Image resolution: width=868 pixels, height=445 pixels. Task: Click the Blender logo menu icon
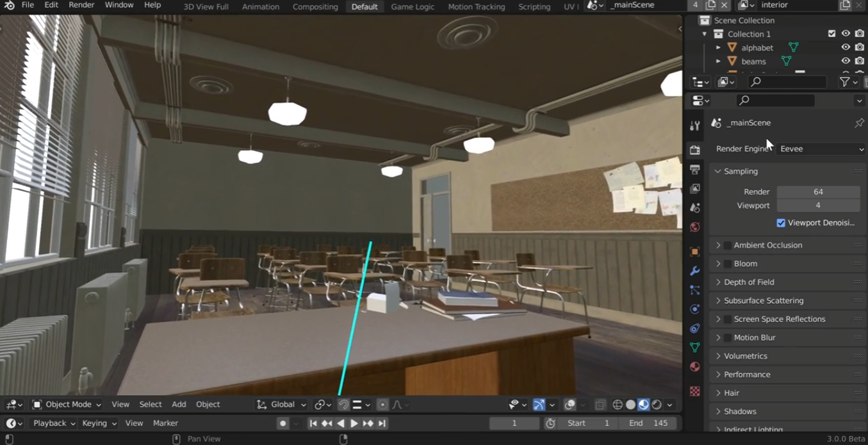[x=9, y=5]
